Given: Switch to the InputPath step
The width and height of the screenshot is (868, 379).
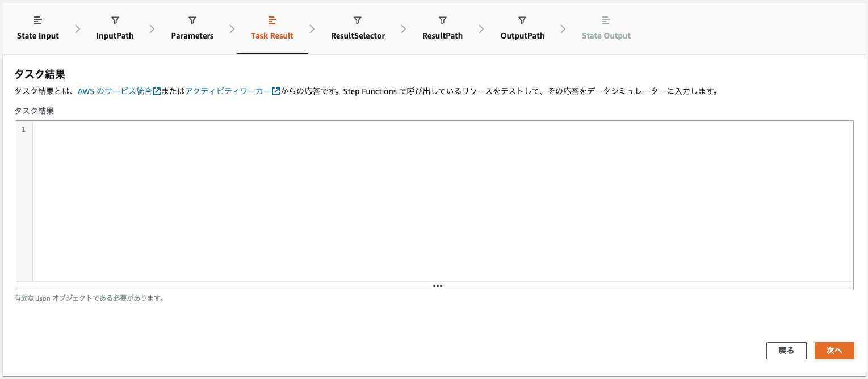Looking at the screenshot, I should [115, 35].
